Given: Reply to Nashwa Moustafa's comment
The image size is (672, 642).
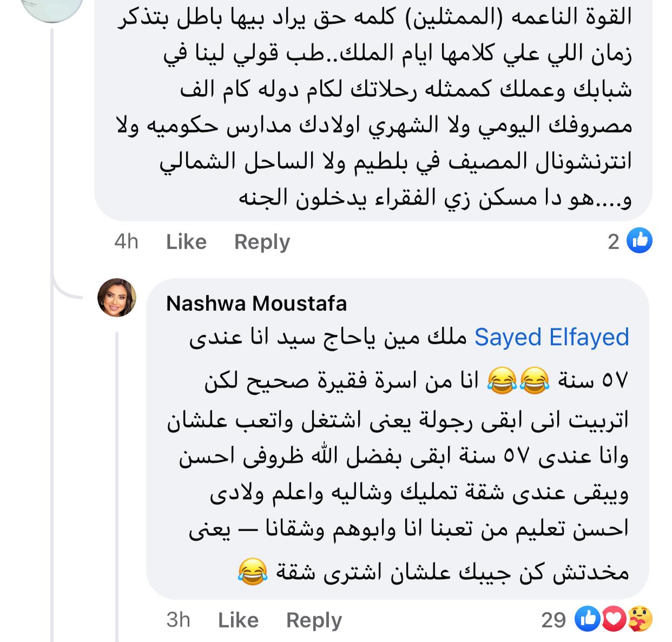Looking at the screenshot, I should coord(314,620).
